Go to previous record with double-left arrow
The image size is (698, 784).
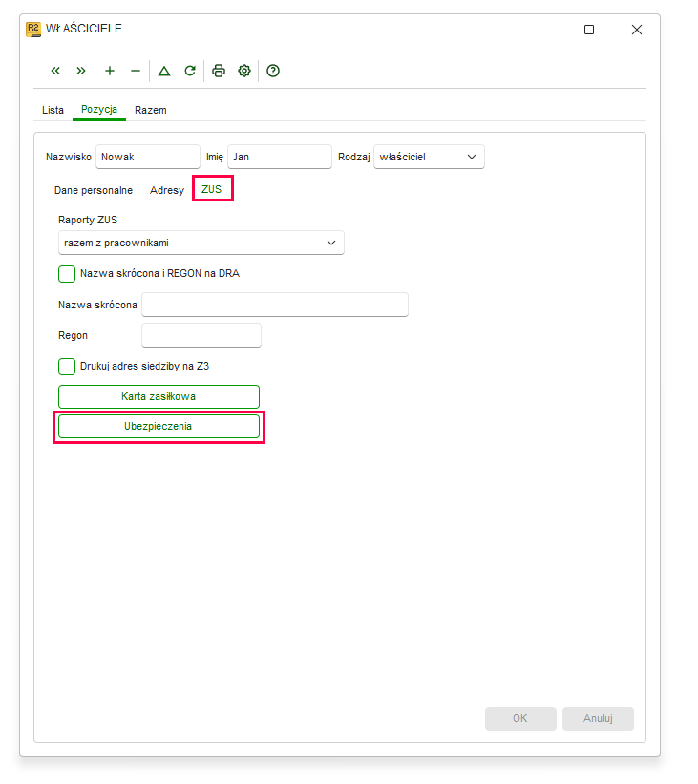pyautogui.click(x=55, y=71)
